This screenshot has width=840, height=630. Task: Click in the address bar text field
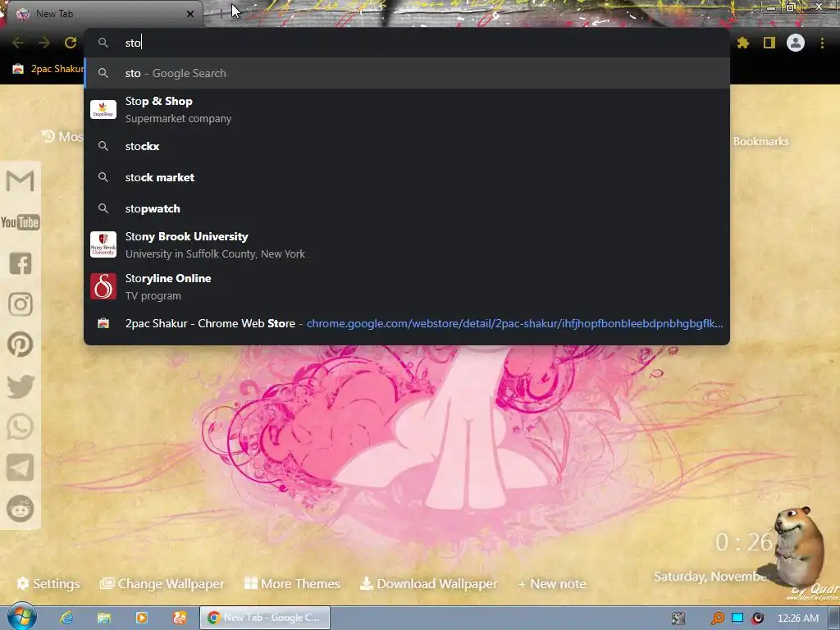pyautogui.click(x=407, y=43)
